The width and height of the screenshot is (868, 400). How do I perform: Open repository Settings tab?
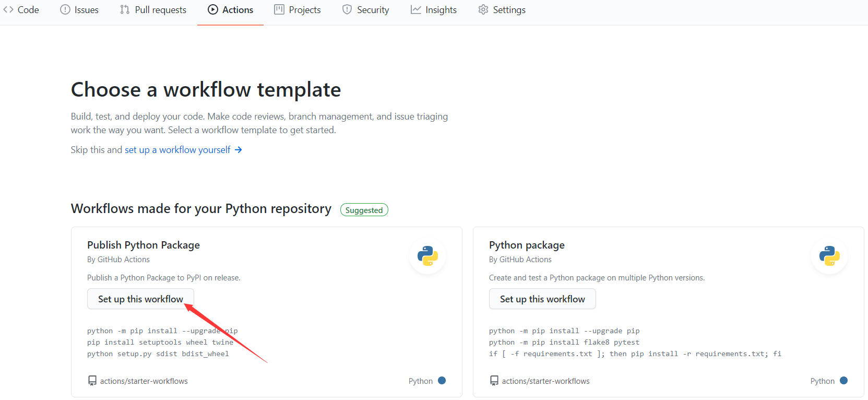[502, 10]
